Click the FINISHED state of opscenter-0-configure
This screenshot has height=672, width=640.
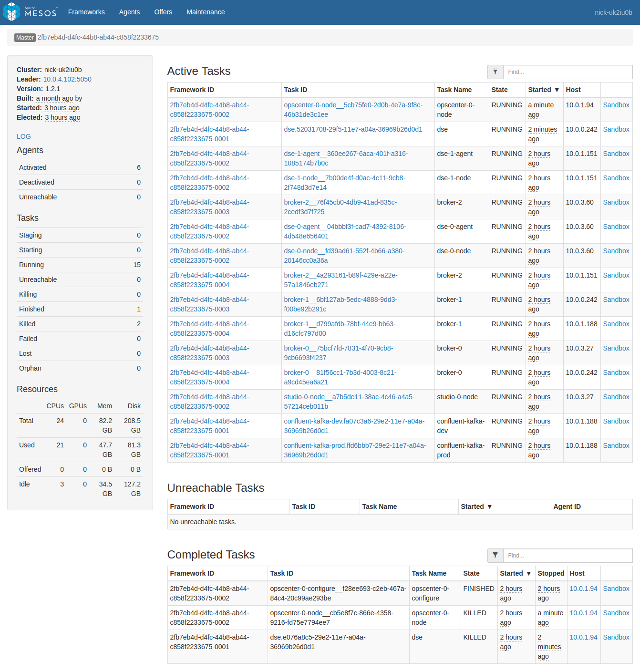coord(479,589)
